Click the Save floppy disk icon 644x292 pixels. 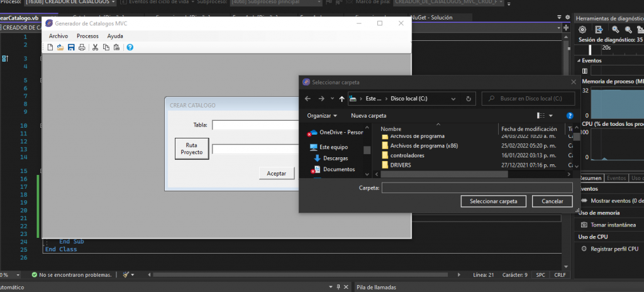pos(71,47)
